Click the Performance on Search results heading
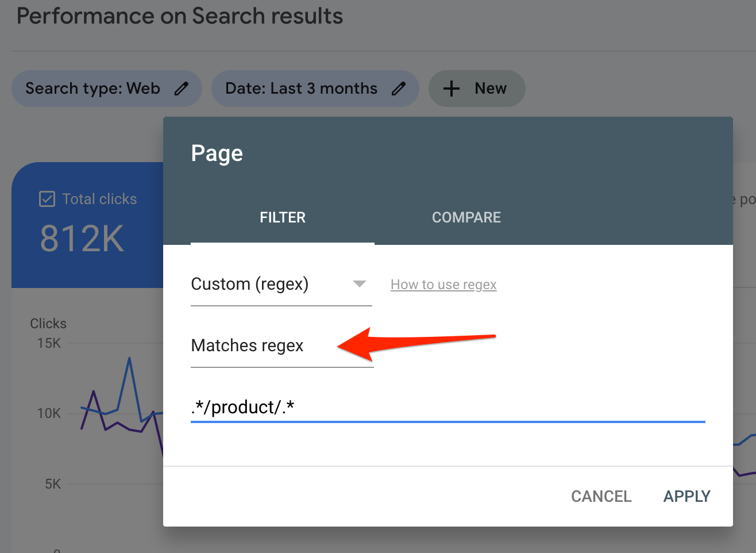The height and width of the screenshot is (553, 756). tap(179, 16)
